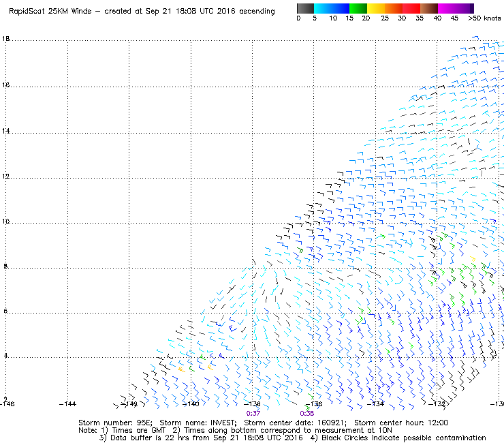Click the '-144' longitude axis label
The image size is (504, 443).
click(x=68, y=404)
